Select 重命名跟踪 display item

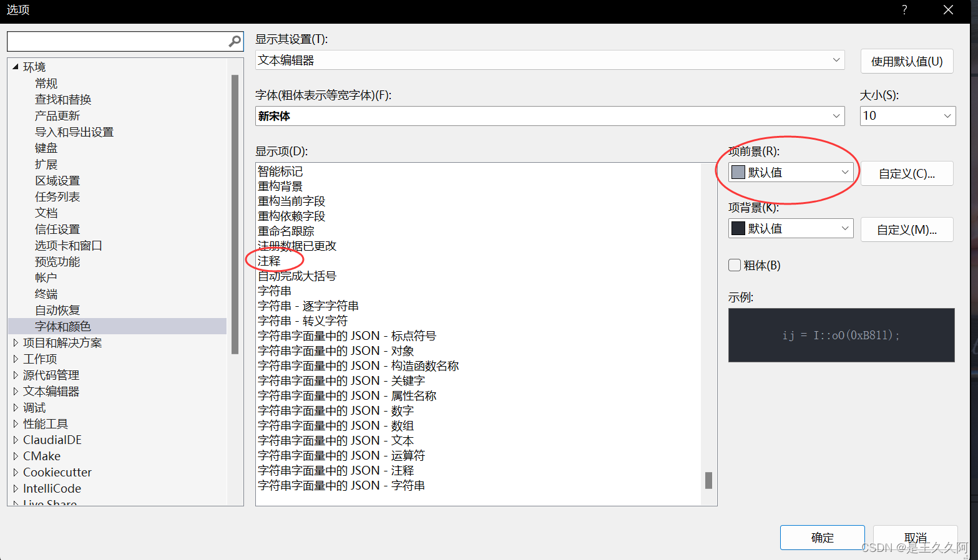286,231
